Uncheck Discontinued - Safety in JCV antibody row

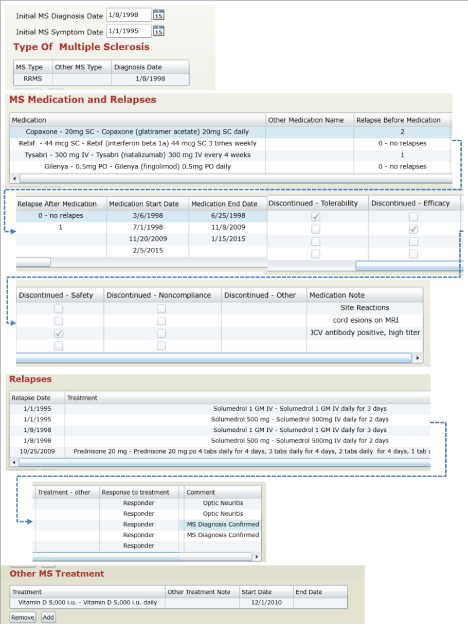coord(58,333)
